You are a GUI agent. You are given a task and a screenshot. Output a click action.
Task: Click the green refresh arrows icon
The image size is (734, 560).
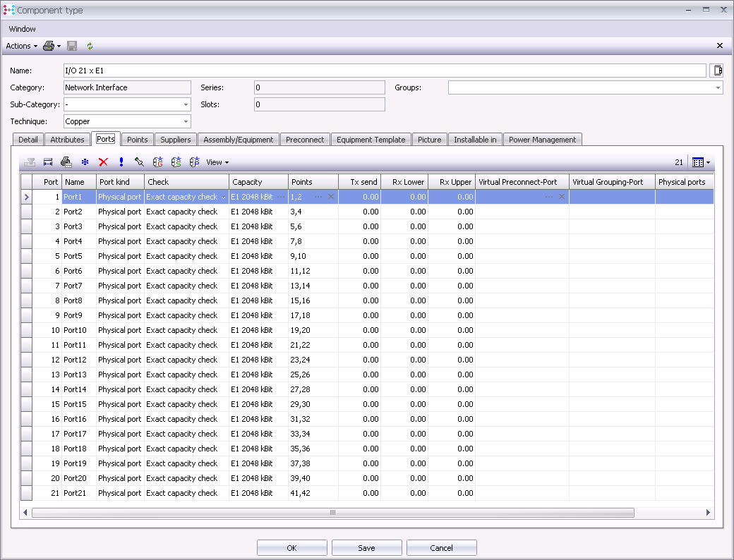[90, 46]
